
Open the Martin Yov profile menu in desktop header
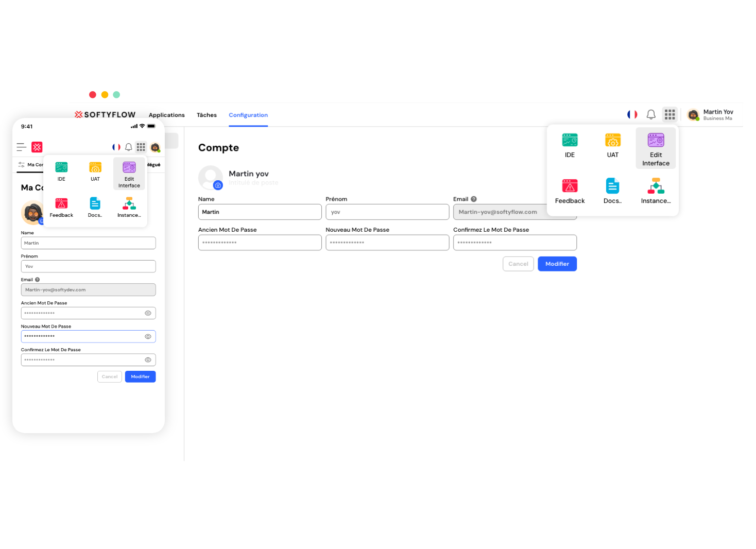pyautogui.click(x=711, y=114)
